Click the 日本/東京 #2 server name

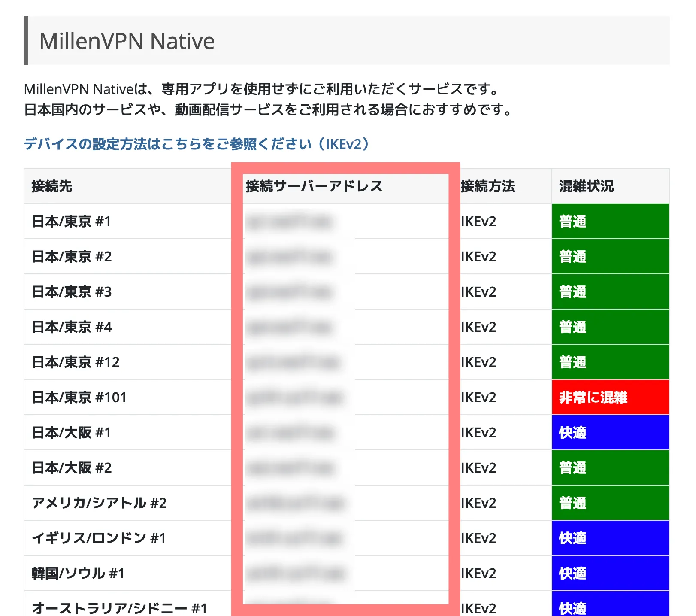tap(71, 257)
